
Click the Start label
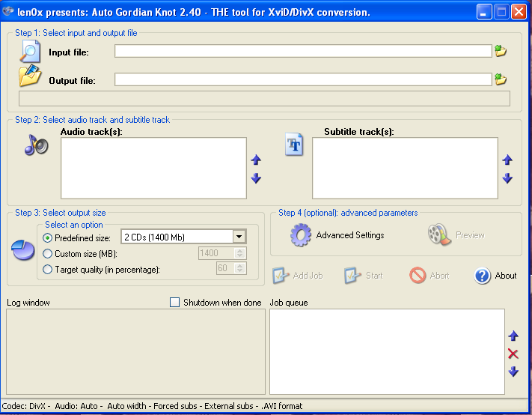tap(374, 276)
